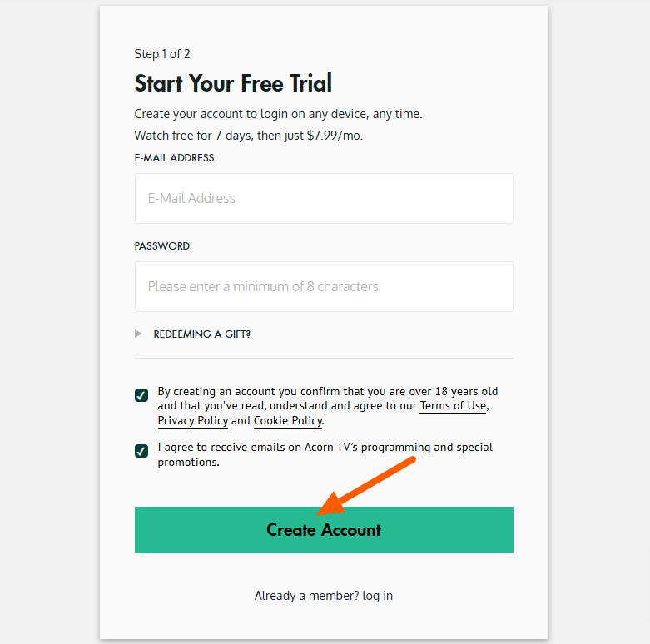Click the '$7.99/mo' pricing line
The image size is (650, 644).
click(x=248, y=136)
